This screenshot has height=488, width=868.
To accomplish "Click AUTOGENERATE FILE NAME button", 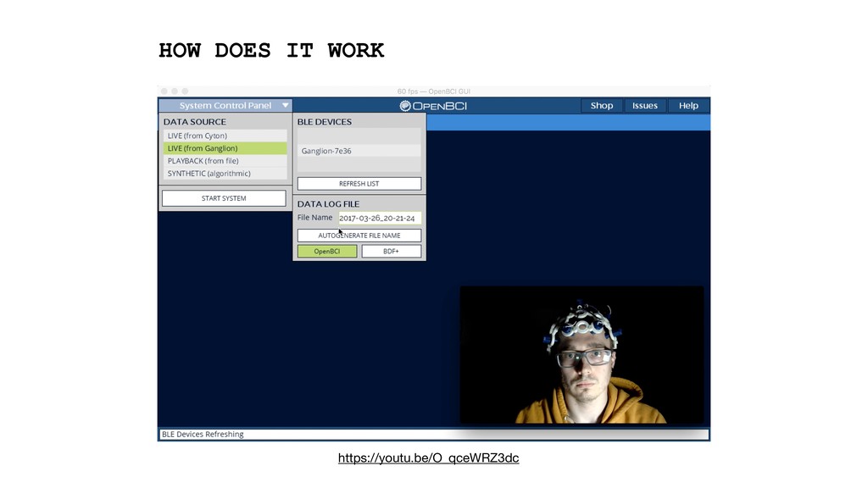I will click(x=359, y=236).
